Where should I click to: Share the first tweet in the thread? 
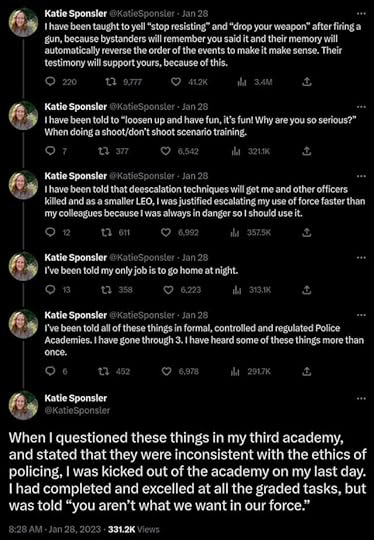click(x=307, y=82)
